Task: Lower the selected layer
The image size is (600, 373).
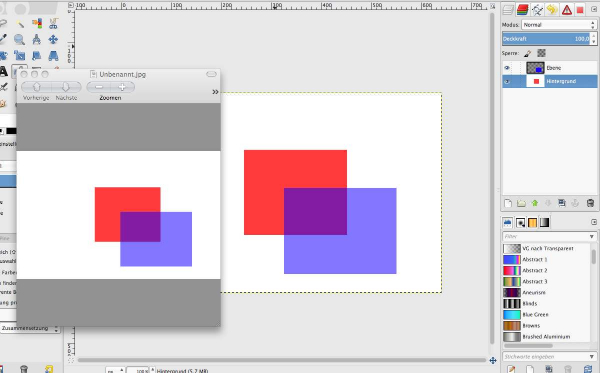Action: pyautogui.click(x=548, y=203)
